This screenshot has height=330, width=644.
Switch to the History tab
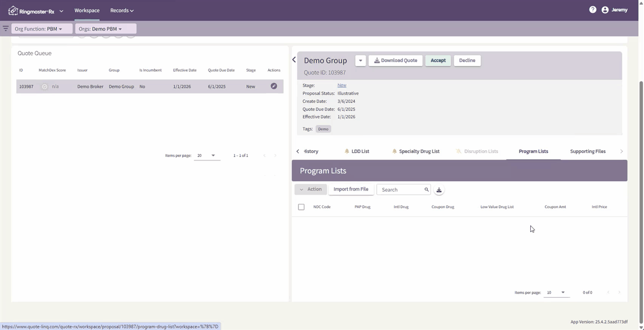311,151
